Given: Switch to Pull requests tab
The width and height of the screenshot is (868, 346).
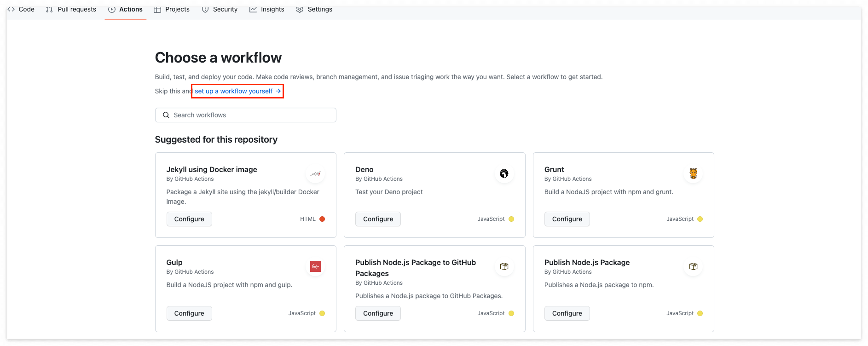Looking at the screenshot, I should [71, 9].
